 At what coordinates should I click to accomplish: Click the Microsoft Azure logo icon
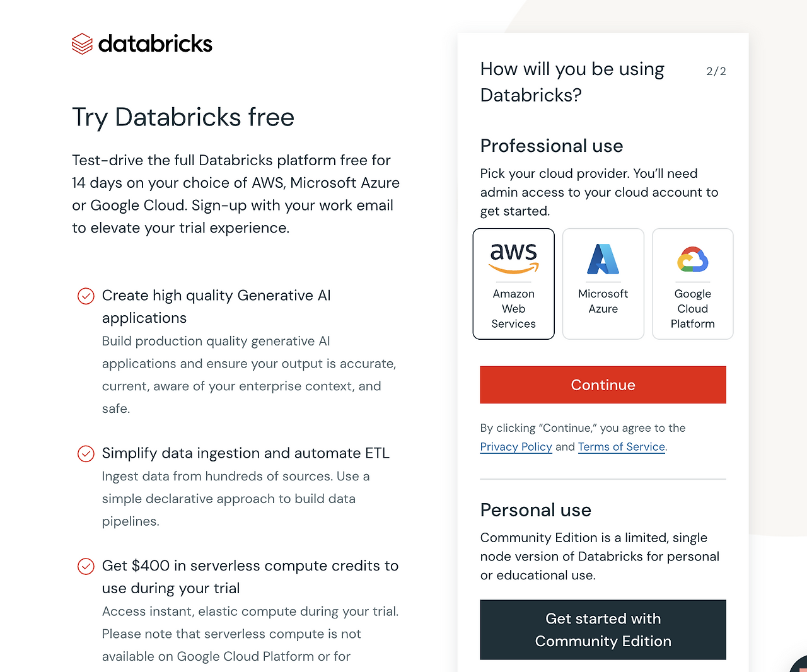coord(603,258)
